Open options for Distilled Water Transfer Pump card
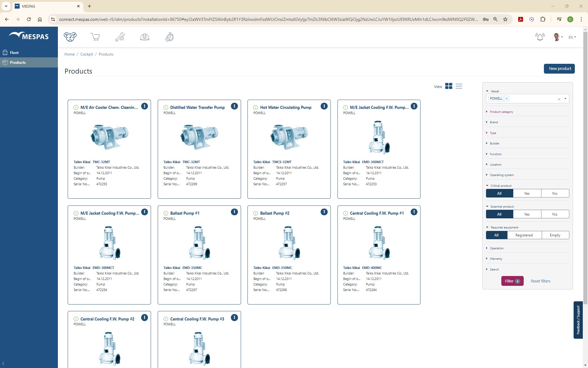588x368 pixels. (x=234, y=106)
